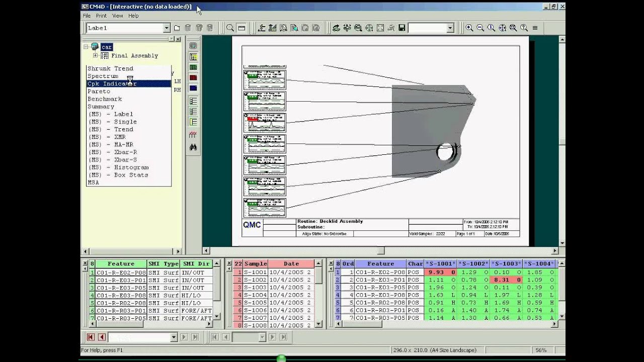Click the SMI Type column header
This screenshot has height=362, width=644.
coord(164,263)
